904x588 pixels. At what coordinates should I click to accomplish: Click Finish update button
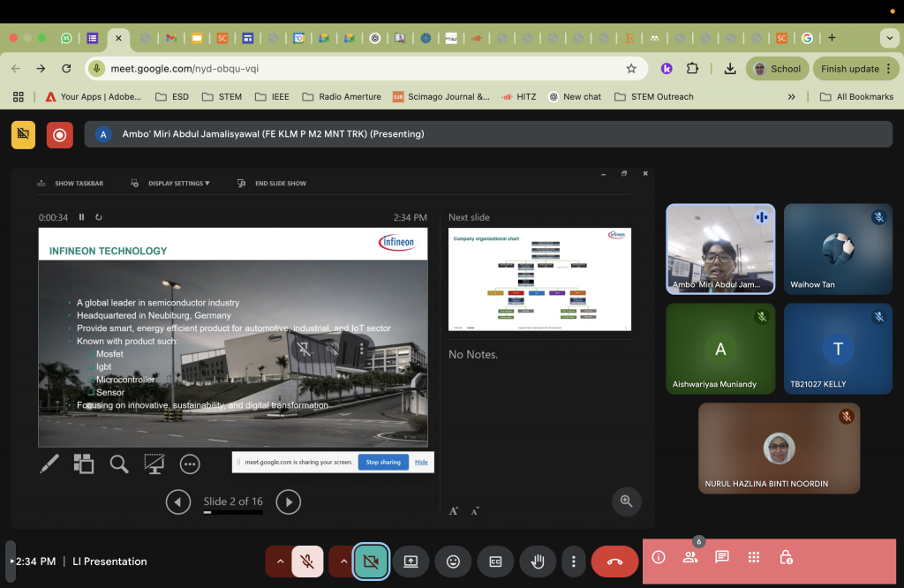(x=855, y=69)
